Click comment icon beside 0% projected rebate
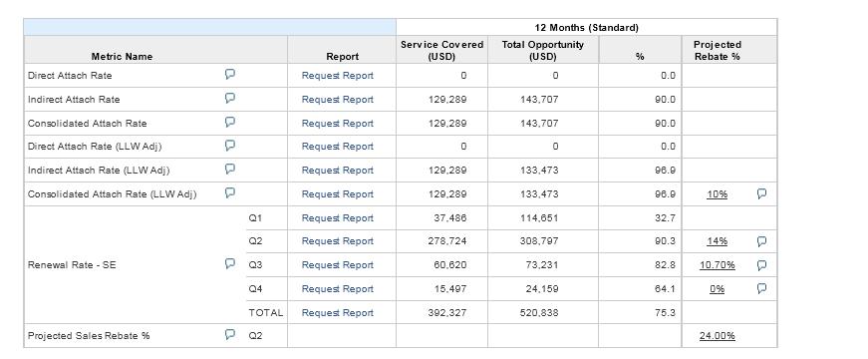This screenshot has height=359, width=868. pos(761,288)
